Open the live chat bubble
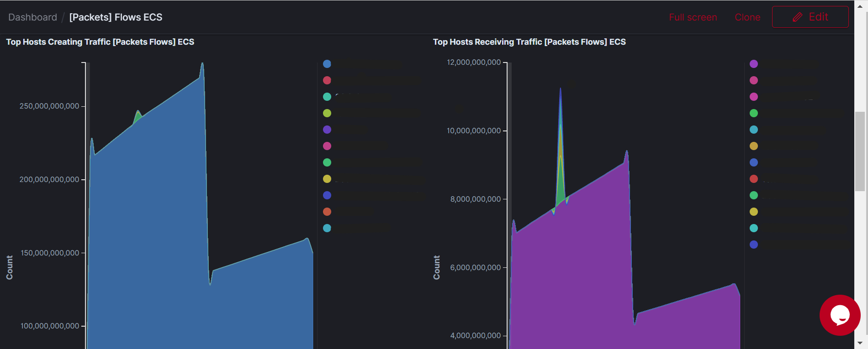Image resolution: width=868 pixels, height=349 pixels. click(x=840, y=315)
